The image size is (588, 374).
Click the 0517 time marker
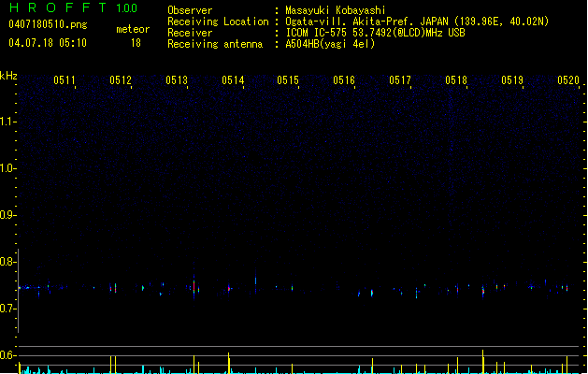pos(400,80)
